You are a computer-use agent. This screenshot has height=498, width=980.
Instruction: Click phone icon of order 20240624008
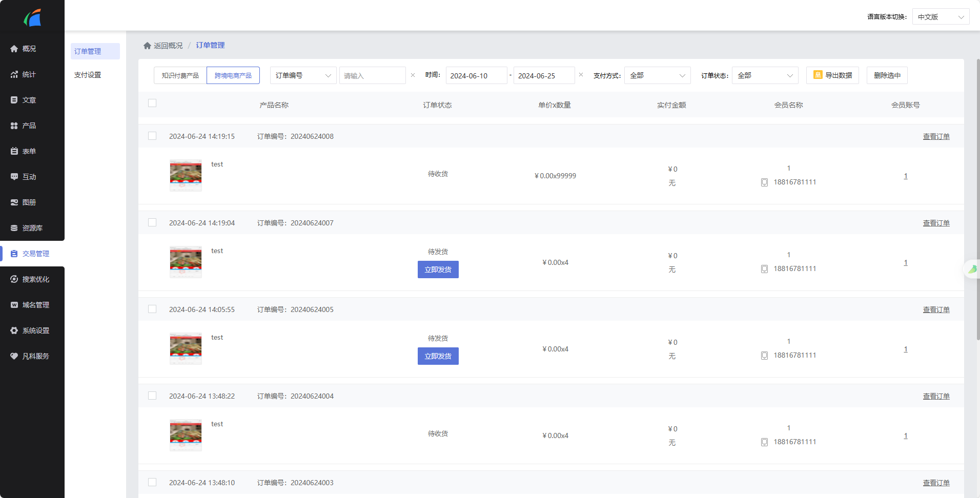click(x=764, y=182)
